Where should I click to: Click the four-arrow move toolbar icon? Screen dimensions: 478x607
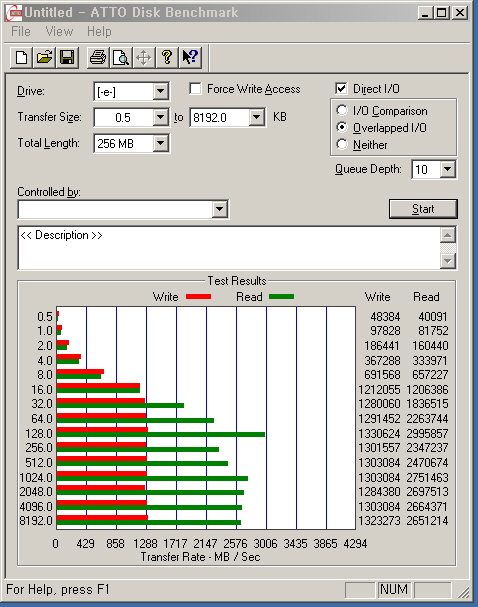click(x=144, y=58)
